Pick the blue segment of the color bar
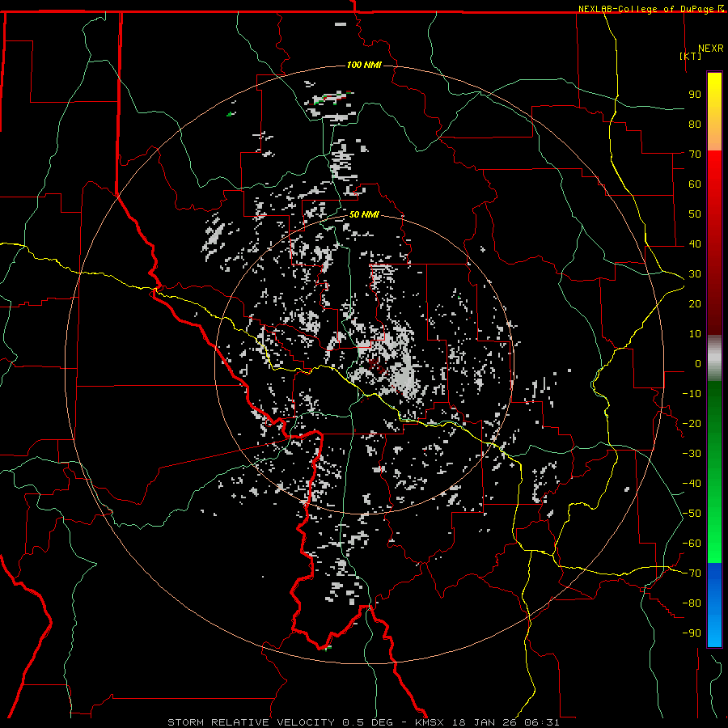The height and width of the screenshot is (728, 728). [714, 604]
